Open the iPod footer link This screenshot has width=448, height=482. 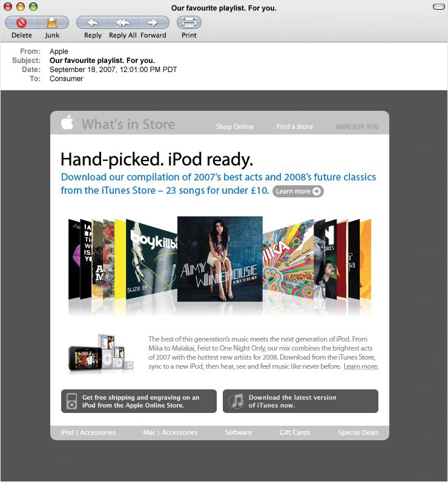67,432
